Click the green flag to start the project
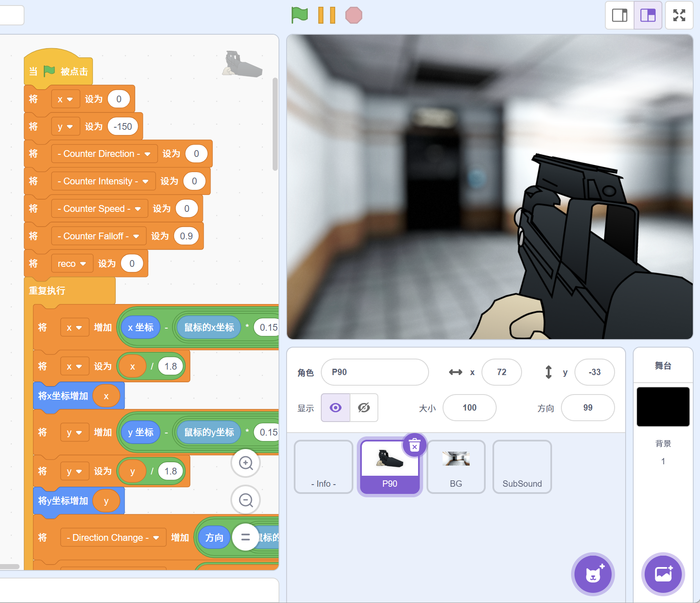Viewport: 700px width, 603px height. pos(299,15)
